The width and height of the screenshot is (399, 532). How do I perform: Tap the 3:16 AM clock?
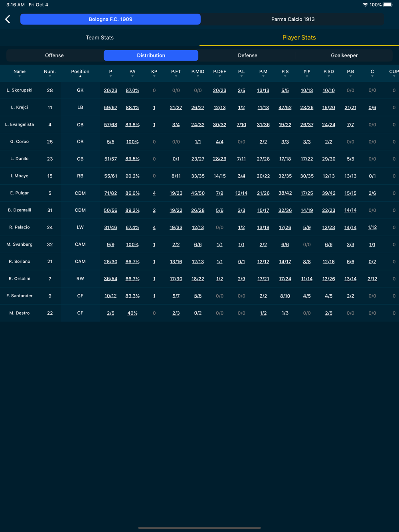coord(16,5)
